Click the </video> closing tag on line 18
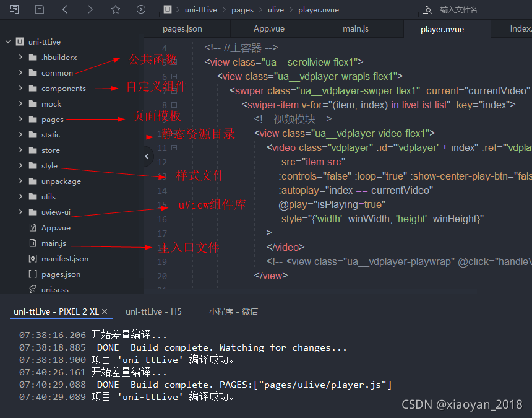532x418 pixels. pyautogui.click(x=285, y=247)
